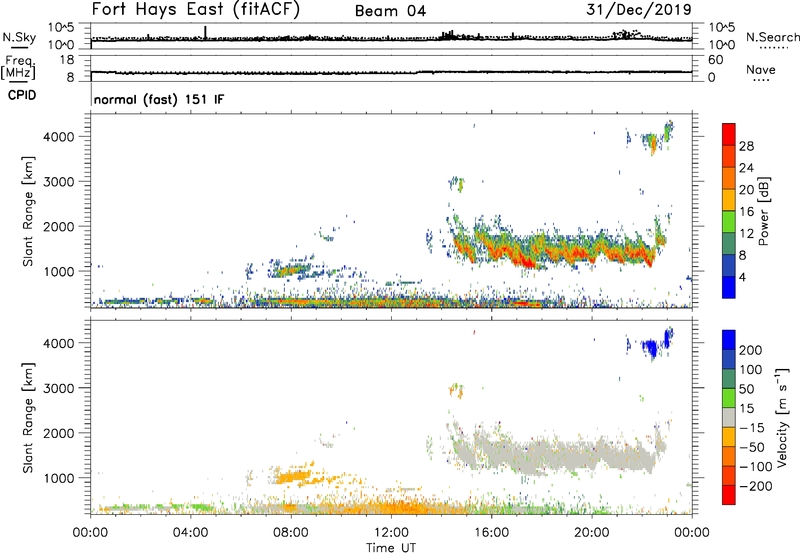Click the "Beam 04" label

pyautogui.click(x=390, y=11)
